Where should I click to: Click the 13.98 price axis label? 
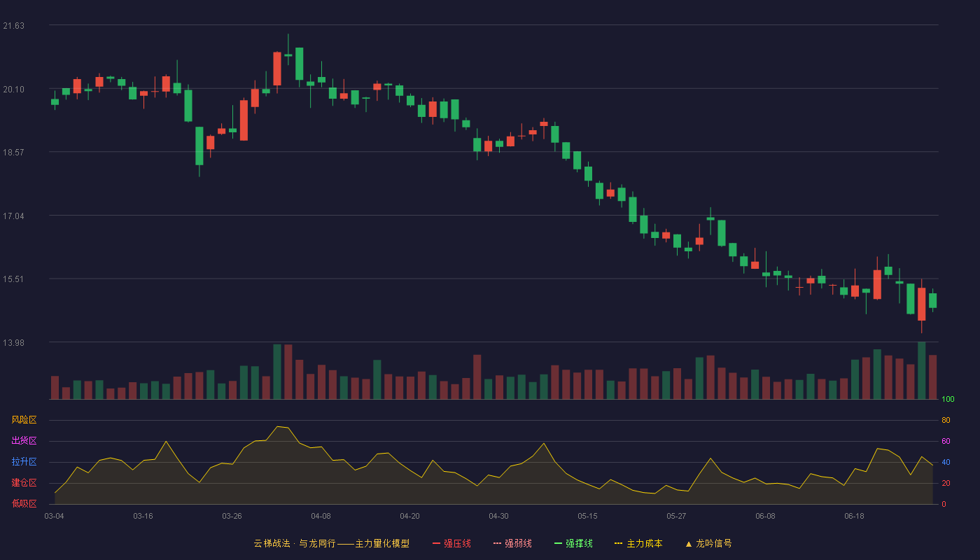tap(13, 342)
